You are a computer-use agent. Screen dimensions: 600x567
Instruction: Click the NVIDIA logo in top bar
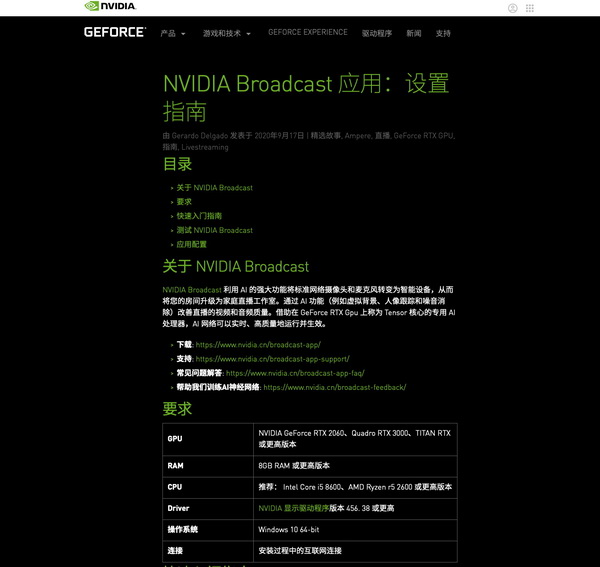point(110,6)
